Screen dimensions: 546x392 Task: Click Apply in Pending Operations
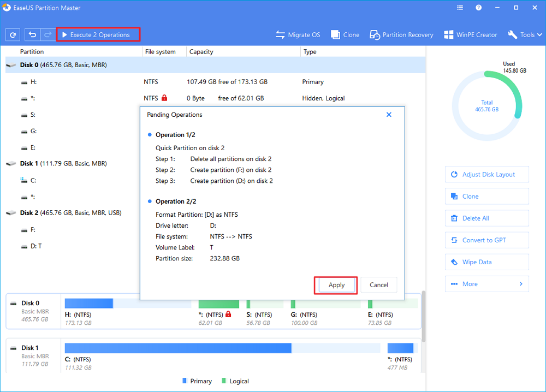point(336,285)
